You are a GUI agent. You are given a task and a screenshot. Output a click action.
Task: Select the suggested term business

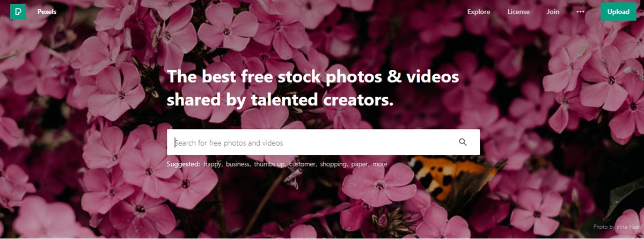(238, 164)
